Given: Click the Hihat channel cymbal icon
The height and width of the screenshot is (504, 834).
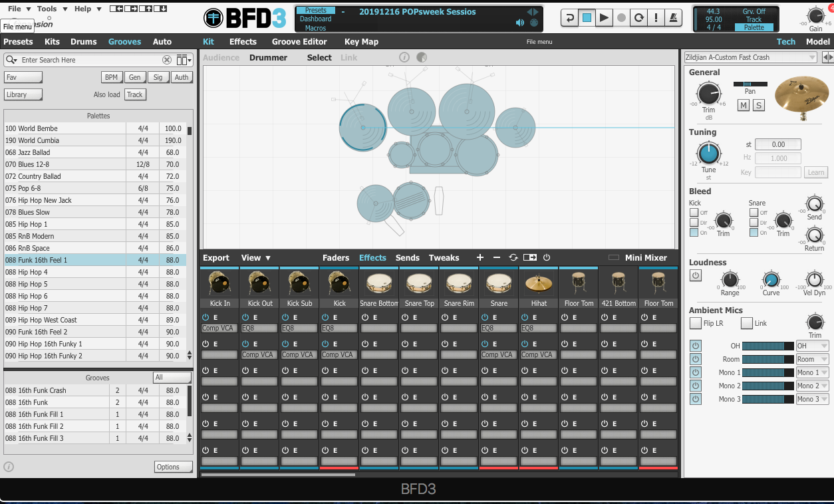Looking at the screenshot, I should coord(539,284).
